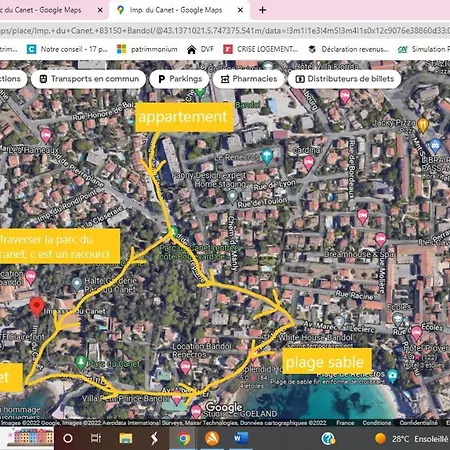Click the browser address bar URL
Image resolution: width=450 pixels, height=450 pixels.
click(x=225, y=31)
